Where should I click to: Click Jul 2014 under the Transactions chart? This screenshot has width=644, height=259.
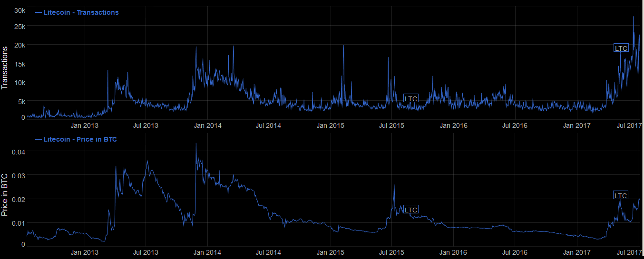(x=268, y=125)
